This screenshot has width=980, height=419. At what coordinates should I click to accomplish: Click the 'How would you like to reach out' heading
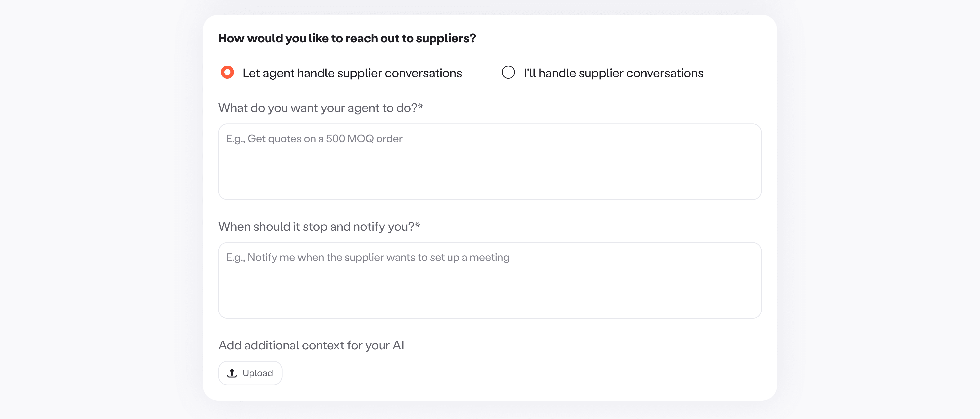[347, 38]
